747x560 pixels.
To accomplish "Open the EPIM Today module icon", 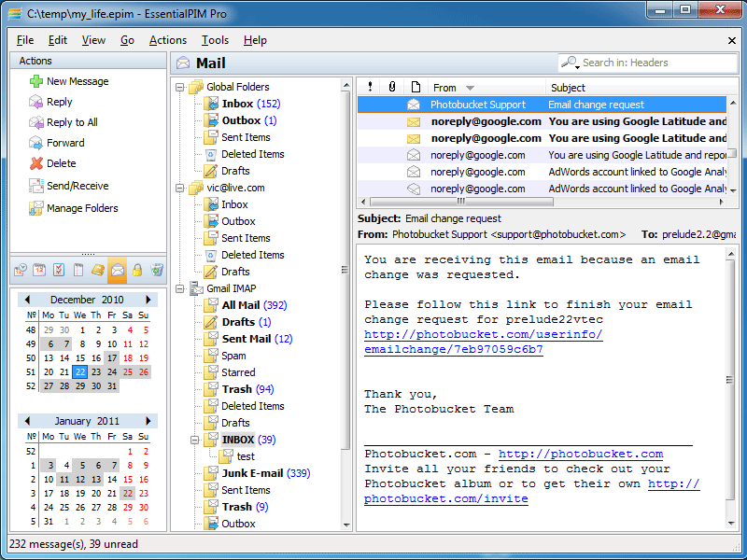I will click(20, 270).
